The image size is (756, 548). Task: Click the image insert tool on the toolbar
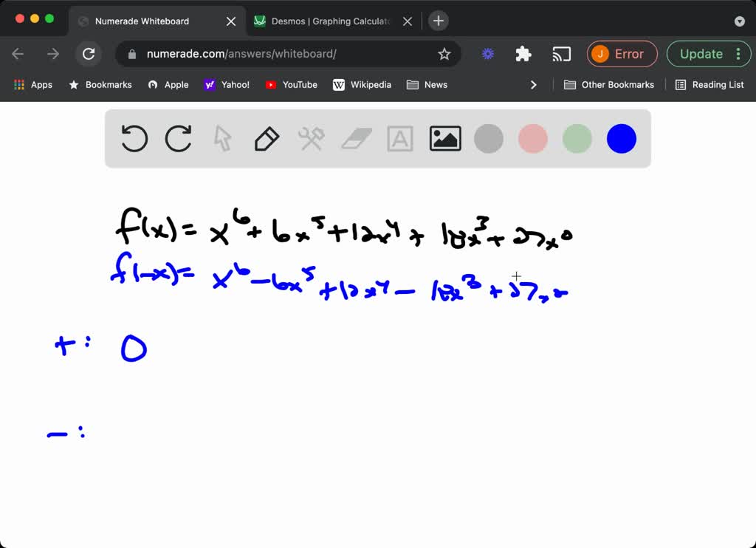(x=444, y=138)
